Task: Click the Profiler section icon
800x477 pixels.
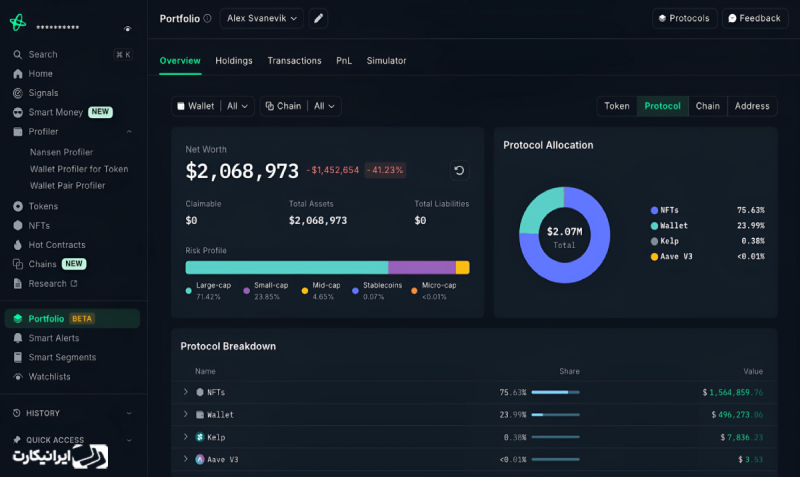Action: [x=18, y=132]
